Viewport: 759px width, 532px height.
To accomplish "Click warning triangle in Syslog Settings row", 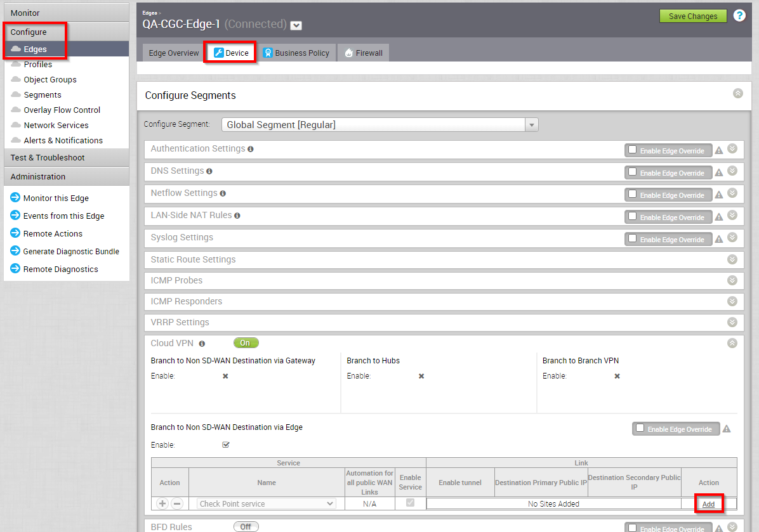I will (x=719, y=240).
